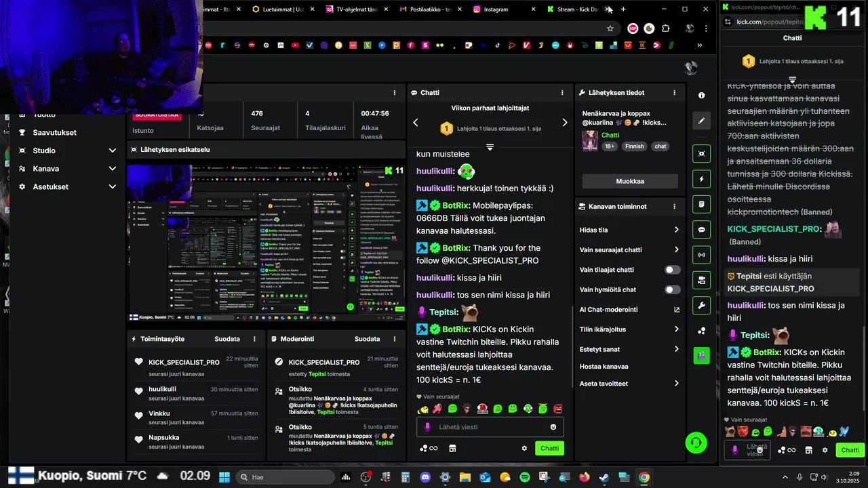Open the Windows Start menu
Image resolution: width=868 pixels, height=488 pixels.
pos(224,477)
